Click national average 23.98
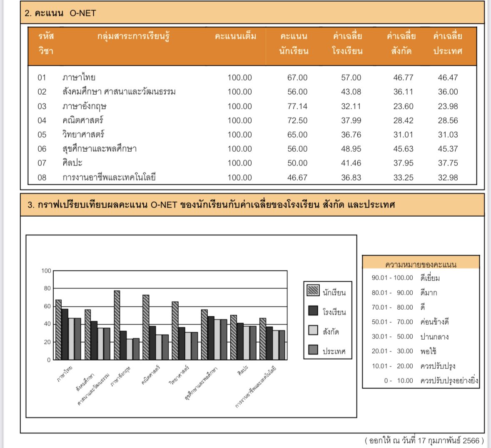The height and width of the screenshot is (448, 491). click(x=448, y=107)
